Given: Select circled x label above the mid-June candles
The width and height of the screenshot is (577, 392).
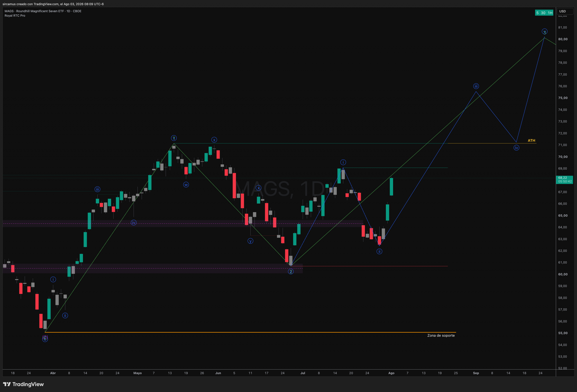Looking at the screenshot, I should (x=259, y=188).
